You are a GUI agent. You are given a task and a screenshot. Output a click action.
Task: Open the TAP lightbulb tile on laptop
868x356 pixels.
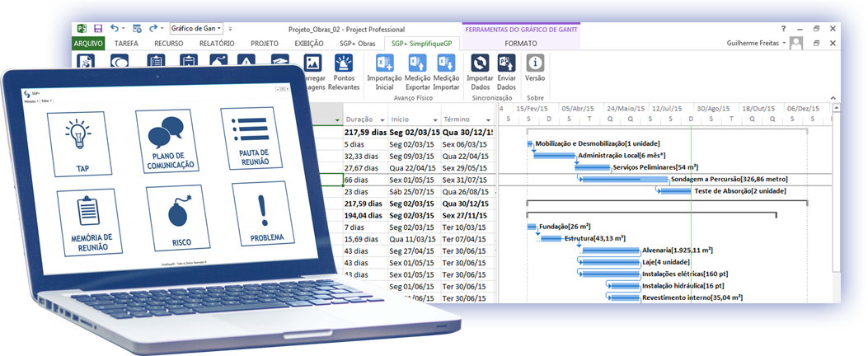pos(78,144)
